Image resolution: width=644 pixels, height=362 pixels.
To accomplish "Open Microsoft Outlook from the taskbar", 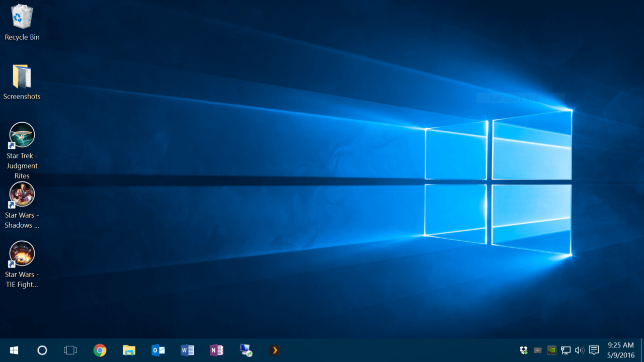I will tap(158, 350).
